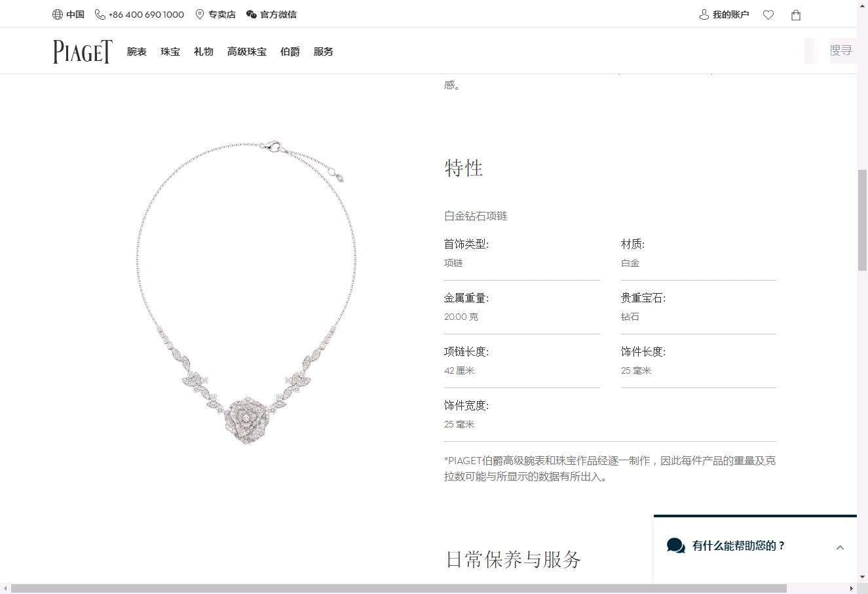
Task: Open the 珠宝 menu
Action: 170,52
